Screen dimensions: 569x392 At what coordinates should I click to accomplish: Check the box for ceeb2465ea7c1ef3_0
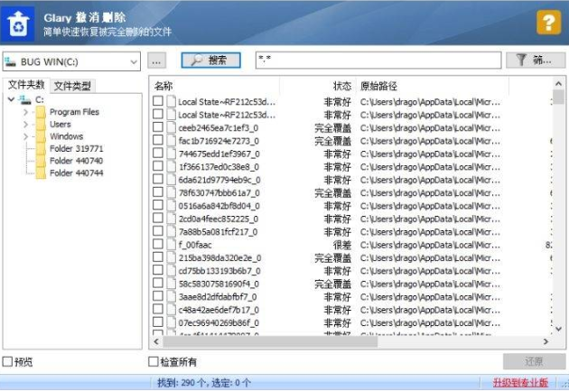click(x=158, y=127)
